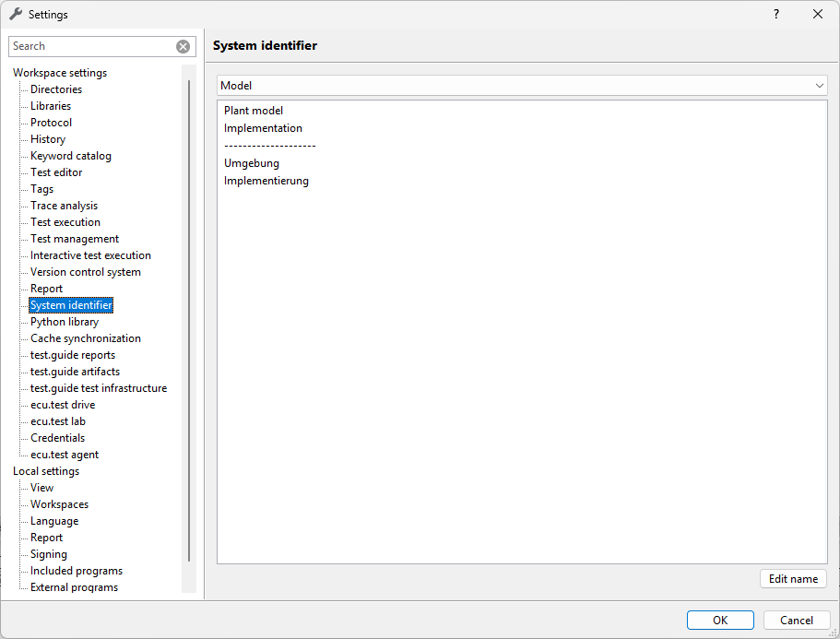The image size is (840, 639).
Task: Select Umgebung in identifier list
Action: point(251,163)
